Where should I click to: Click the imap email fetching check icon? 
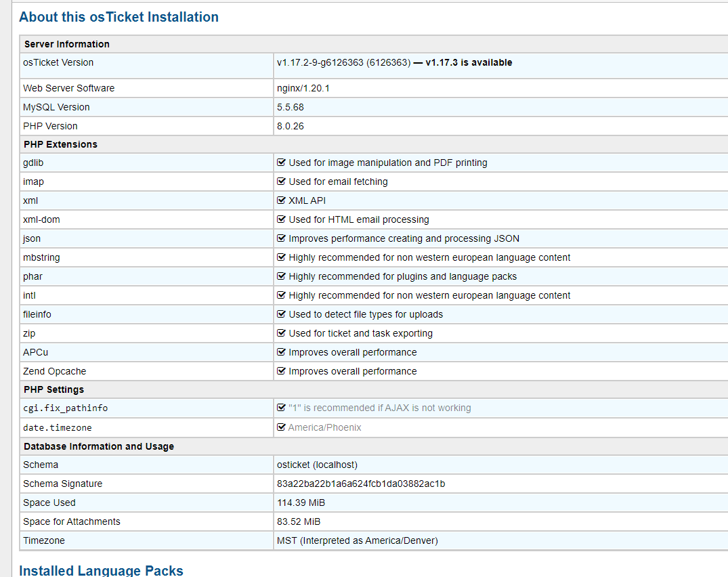[282, 181]
